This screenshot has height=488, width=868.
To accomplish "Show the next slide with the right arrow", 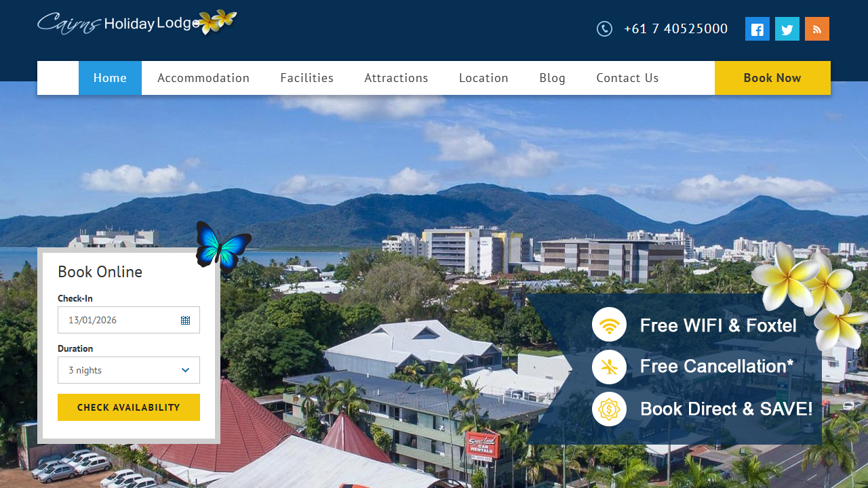I will click(x=860, y=151).
